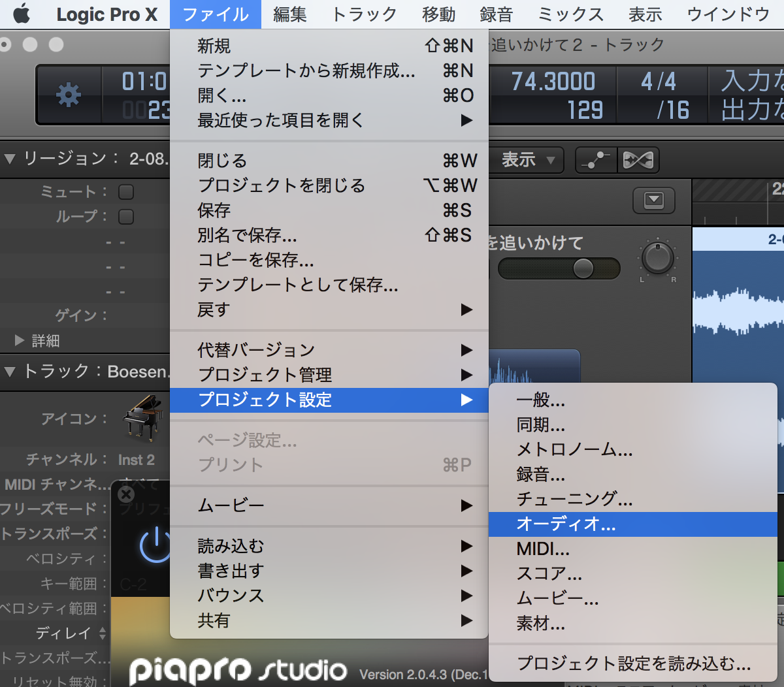Click the flex/catch playhead button
Screen dimensions: 784x687
pos(638,160)
